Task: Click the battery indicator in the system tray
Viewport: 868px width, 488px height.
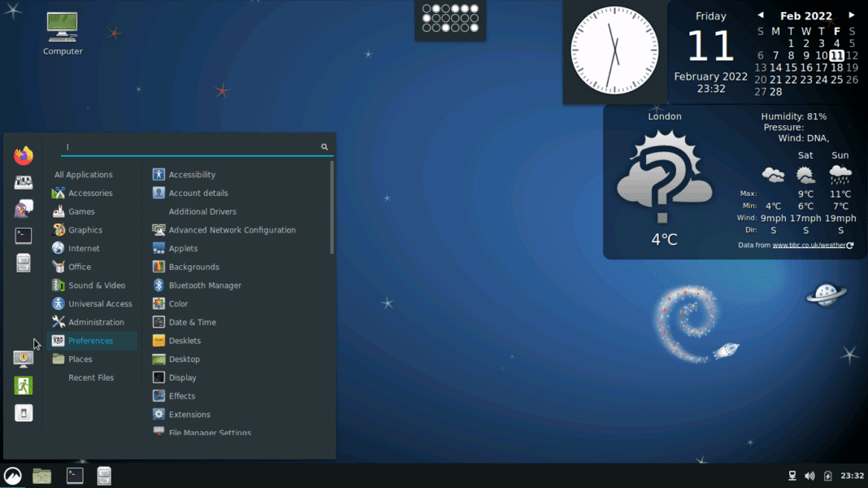Action: [828, 475]
